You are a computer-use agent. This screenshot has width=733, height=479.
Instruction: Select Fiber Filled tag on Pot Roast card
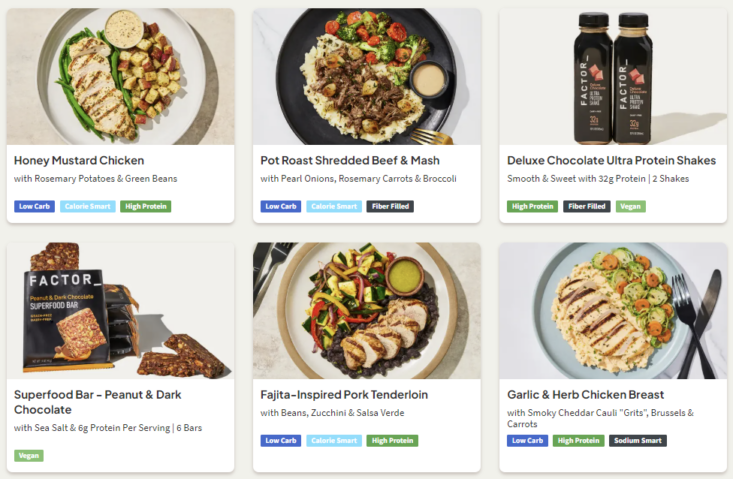[390, 207]
